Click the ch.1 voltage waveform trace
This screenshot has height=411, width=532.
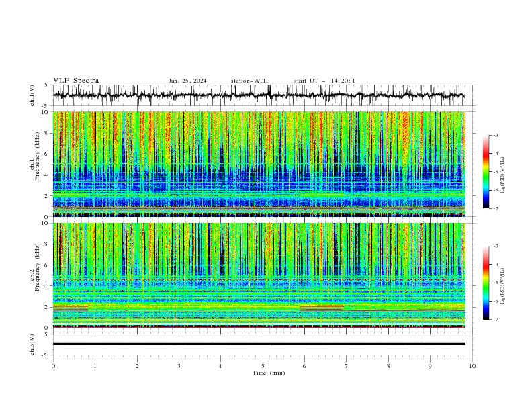click(259, 95)
